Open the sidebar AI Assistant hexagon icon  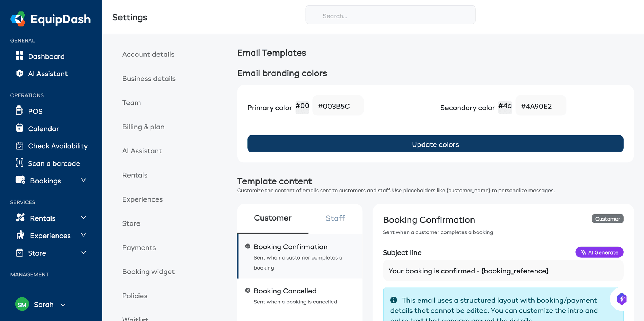(20, 73)
